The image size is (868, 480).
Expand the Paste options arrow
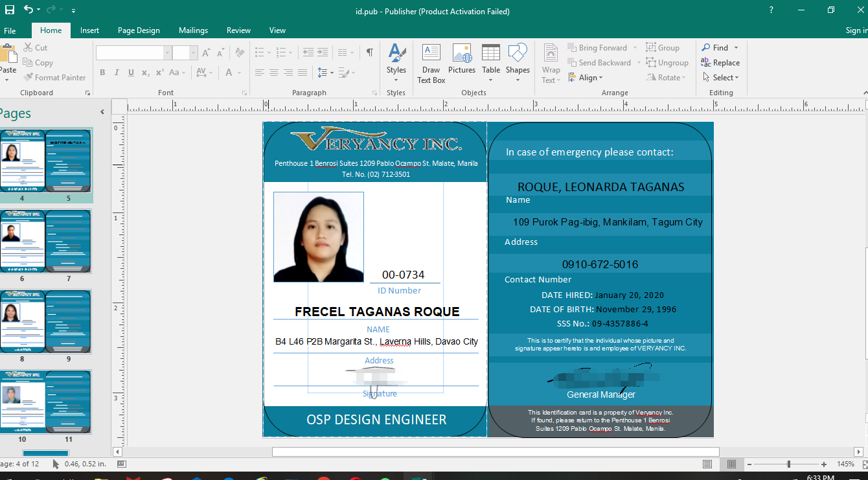click(x=6, y=80)
